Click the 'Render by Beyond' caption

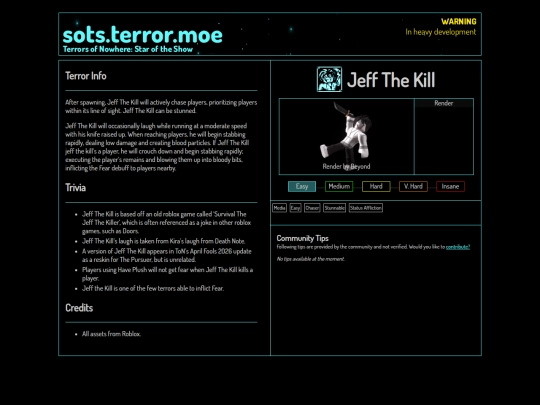tap(346, 166)
